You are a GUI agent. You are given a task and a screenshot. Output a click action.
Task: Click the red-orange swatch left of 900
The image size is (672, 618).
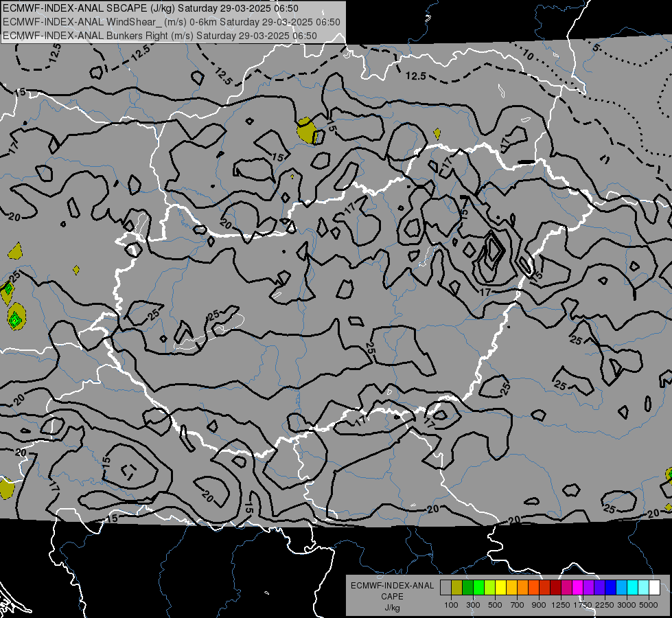(x=533, y=588)
